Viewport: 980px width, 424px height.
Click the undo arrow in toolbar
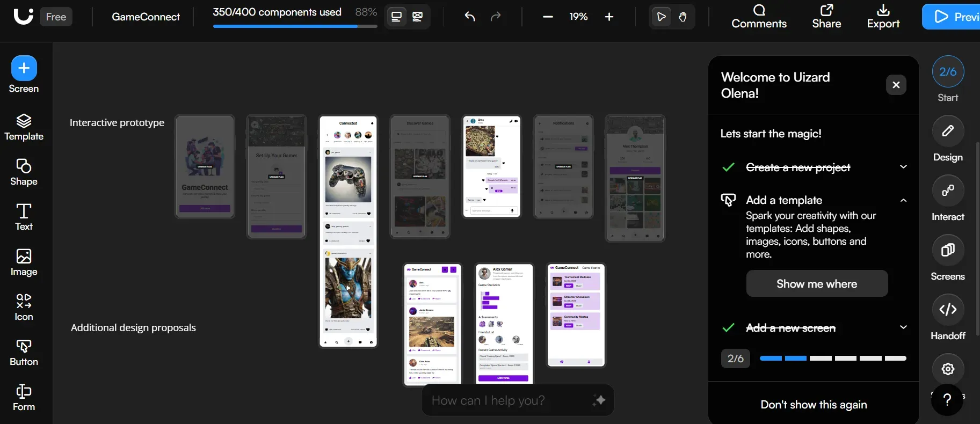[470, 17]
